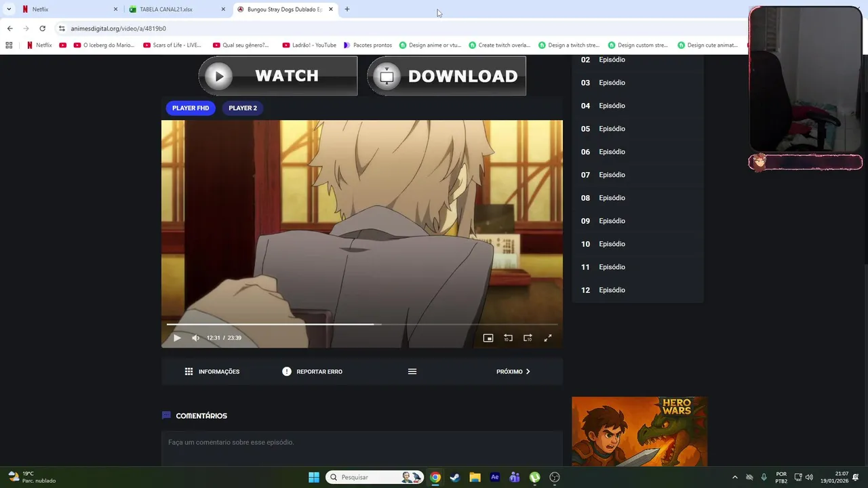Open After Effects from the taskbar
Image resolution: width=868 pixels, height=488 pixels.
tap(495, 477)
